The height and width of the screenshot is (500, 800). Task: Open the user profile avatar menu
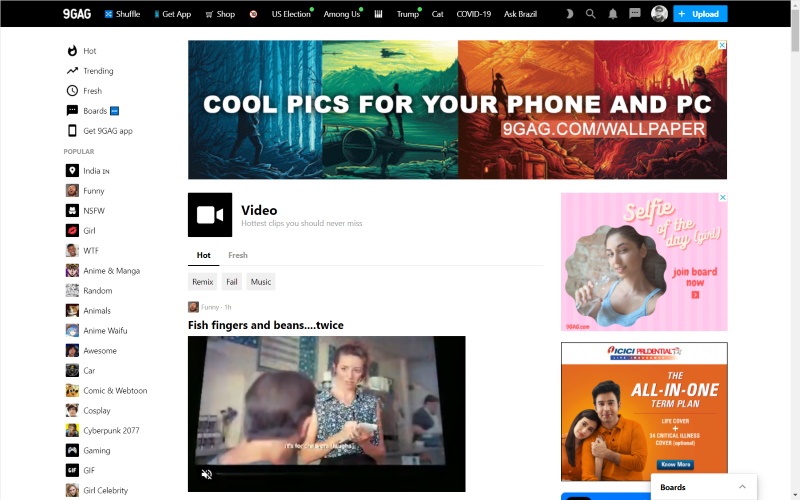pyautogui.click(x=659, y=14)
